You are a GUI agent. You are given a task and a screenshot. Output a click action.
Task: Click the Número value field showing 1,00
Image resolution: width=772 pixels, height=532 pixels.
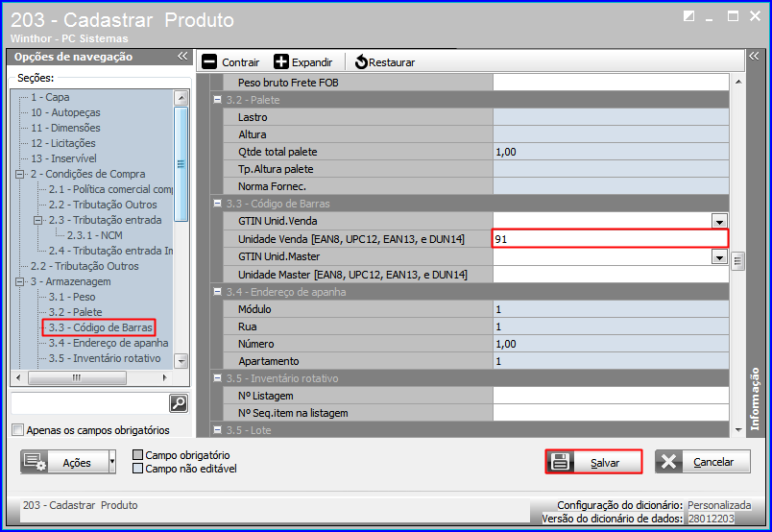(611, 344)
